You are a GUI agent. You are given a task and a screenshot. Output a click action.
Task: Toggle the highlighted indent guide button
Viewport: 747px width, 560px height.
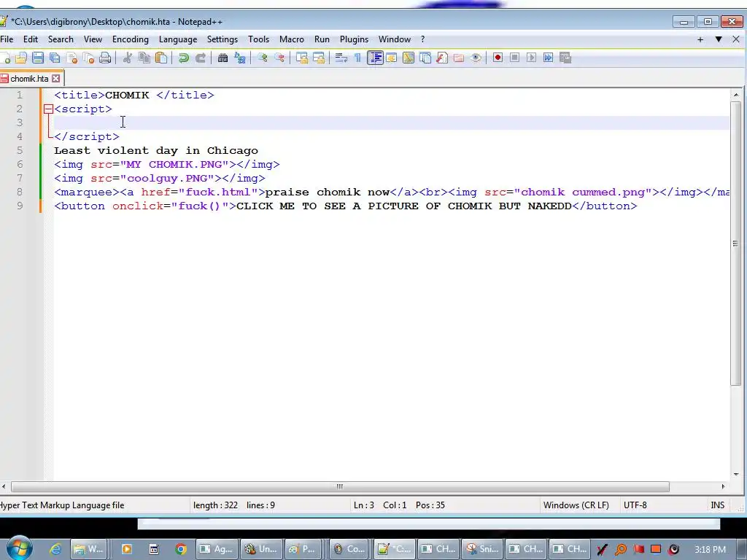pyautogui.click(x=376, y=58)
